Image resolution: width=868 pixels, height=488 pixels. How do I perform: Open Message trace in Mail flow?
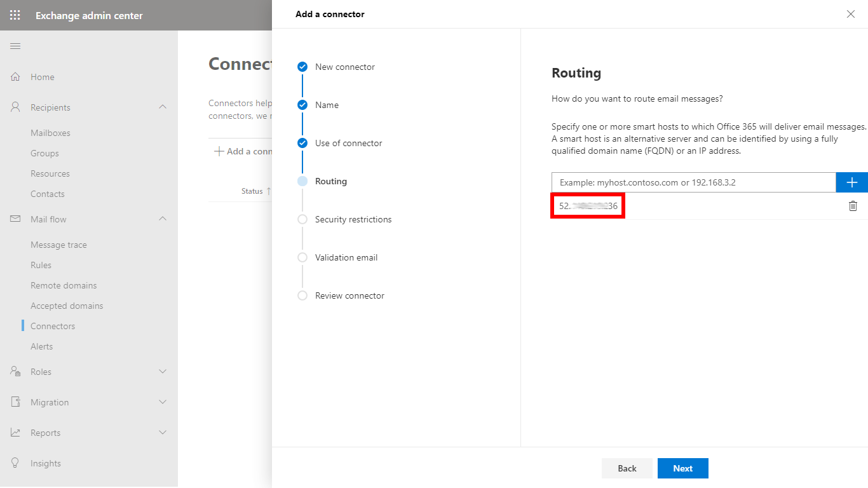tap(58, 245)
